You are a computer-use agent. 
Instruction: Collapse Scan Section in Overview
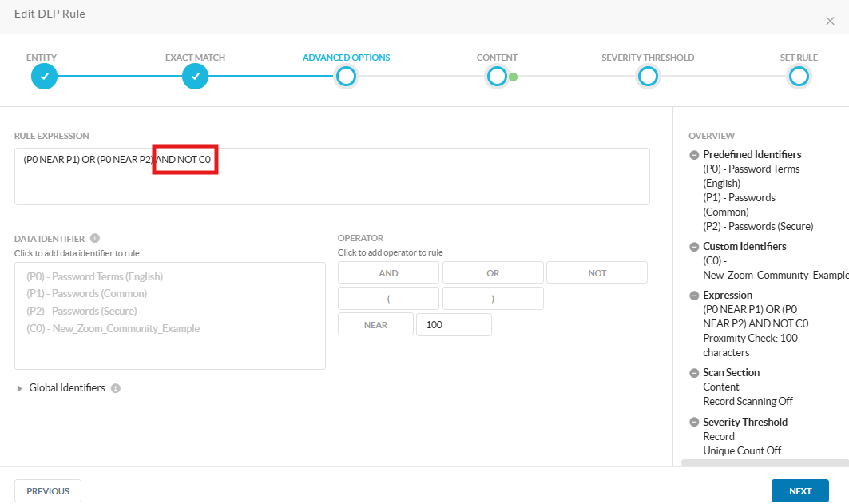pyautogui.click(x=694, y=373)
